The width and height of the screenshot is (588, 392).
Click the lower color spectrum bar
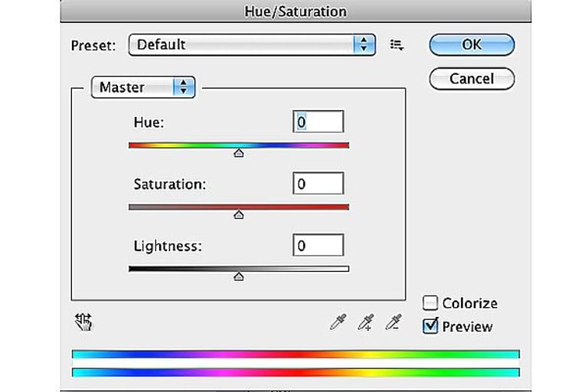[296, 373]
